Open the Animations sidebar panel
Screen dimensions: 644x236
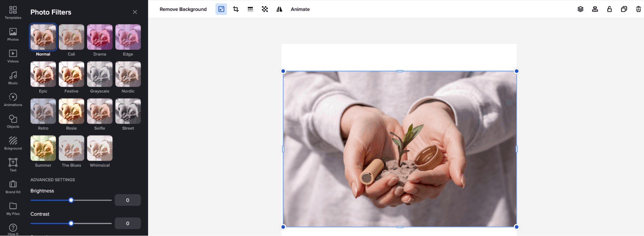pos(13,100)
